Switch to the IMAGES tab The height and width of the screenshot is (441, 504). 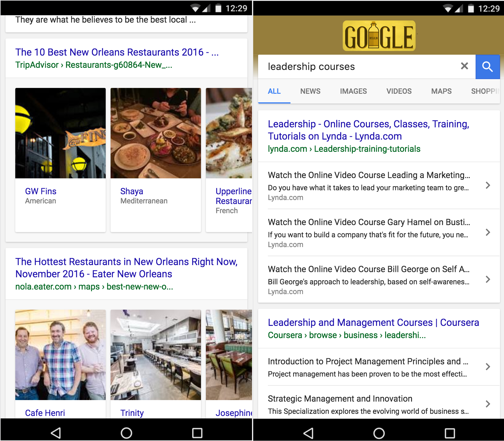[x=353, y=91]
